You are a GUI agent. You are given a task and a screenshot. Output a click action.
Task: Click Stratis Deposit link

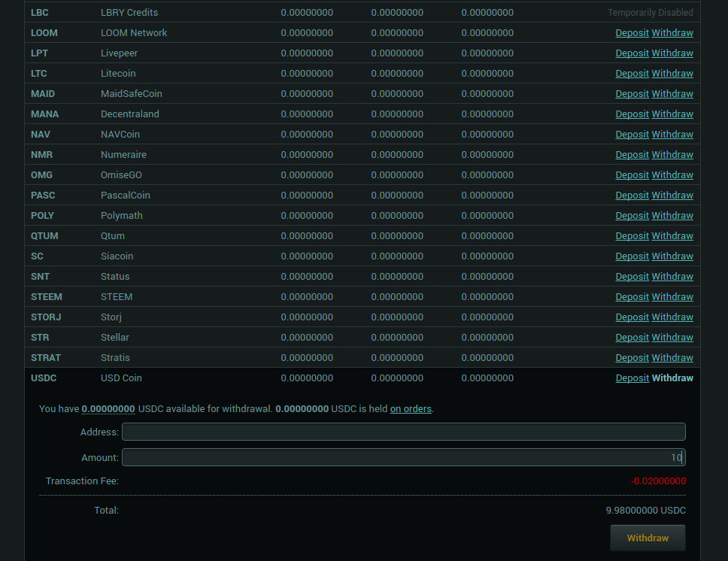pos(632,358)
